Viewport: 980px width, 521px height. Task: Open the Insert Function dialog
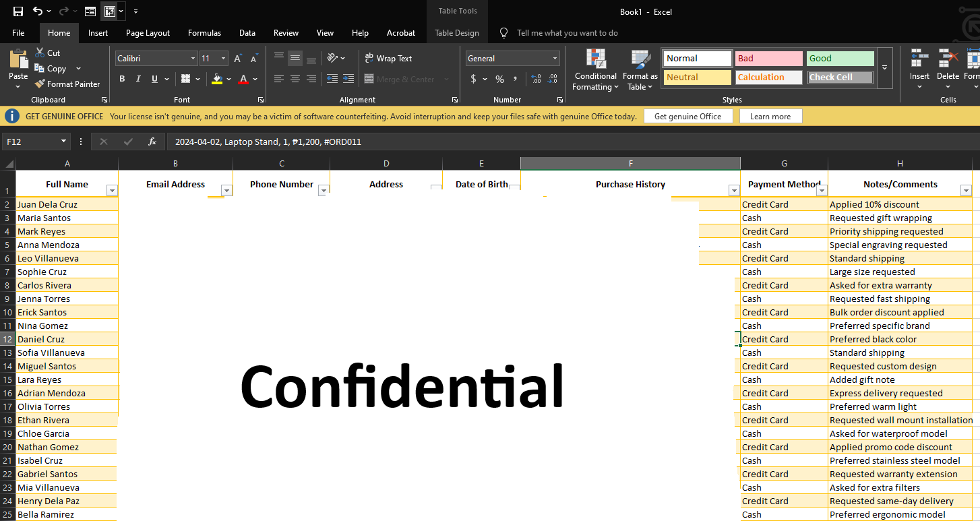coord(152,142)
